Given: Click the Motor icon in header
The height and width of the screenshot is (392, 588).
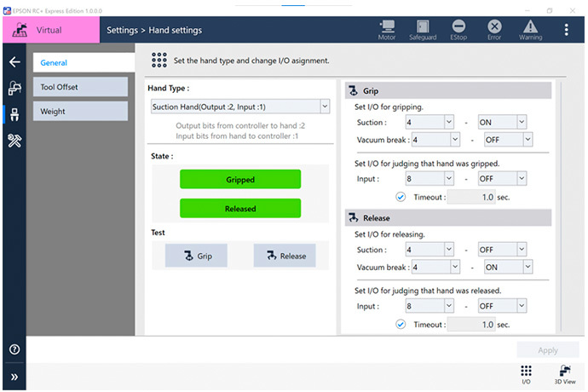Looking at the screenshot, I should pos(387,29).
